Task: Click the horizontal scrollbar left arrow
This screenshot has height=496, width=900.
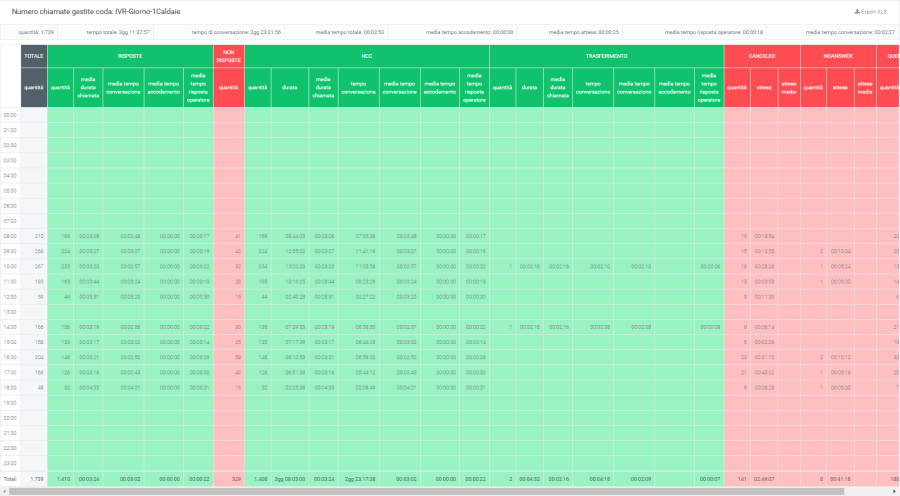Action: [x=5, y=491]
